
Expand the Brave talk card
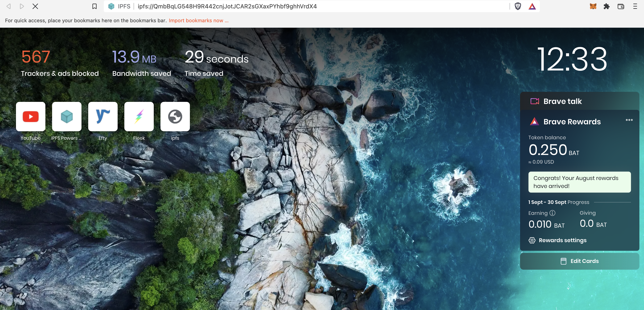[580, 101]
